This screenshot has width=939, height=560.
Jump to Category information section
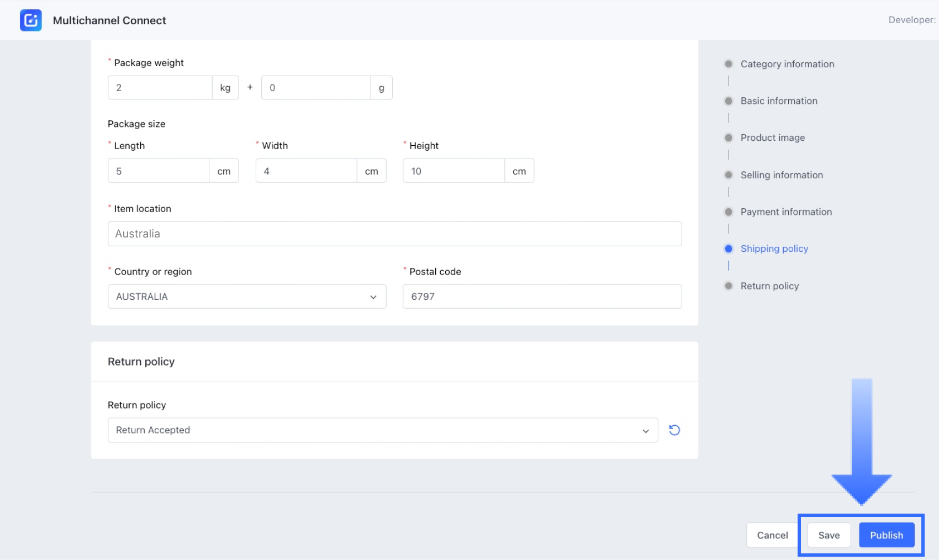pos(787,64)
